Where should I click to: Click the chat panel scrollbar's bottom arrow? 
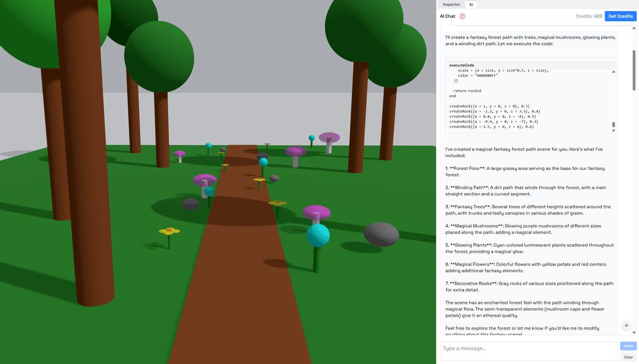(633, 333)
